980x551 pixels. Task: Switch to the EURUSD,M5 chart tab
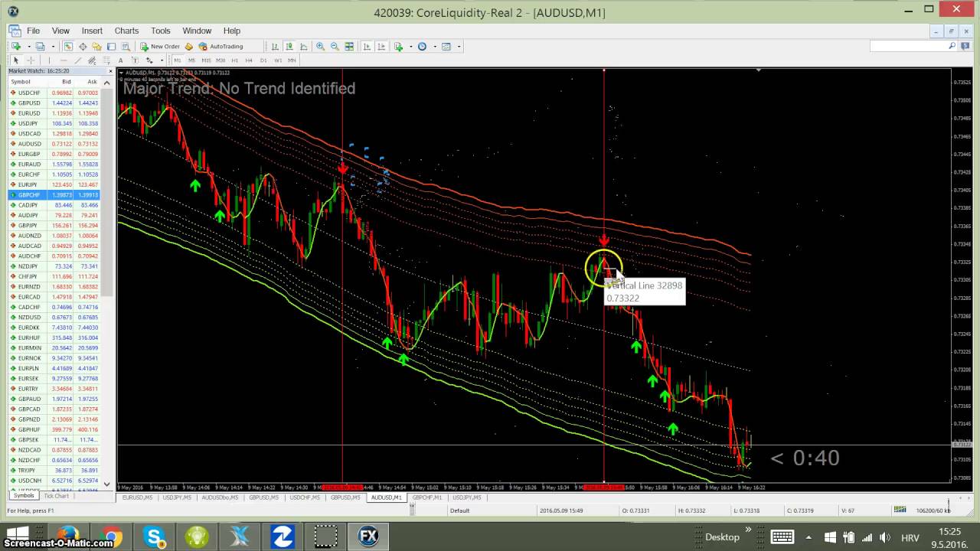click(137, 497)
